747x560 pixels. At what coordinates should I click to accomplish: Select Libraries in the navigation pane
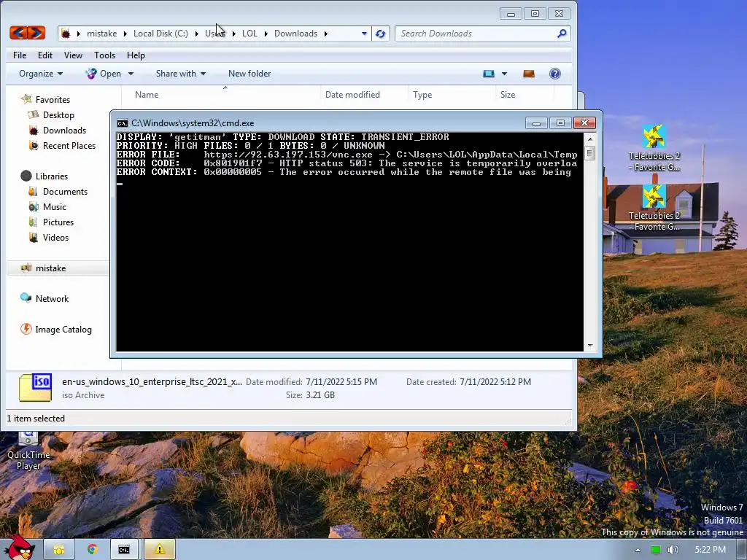52,176
